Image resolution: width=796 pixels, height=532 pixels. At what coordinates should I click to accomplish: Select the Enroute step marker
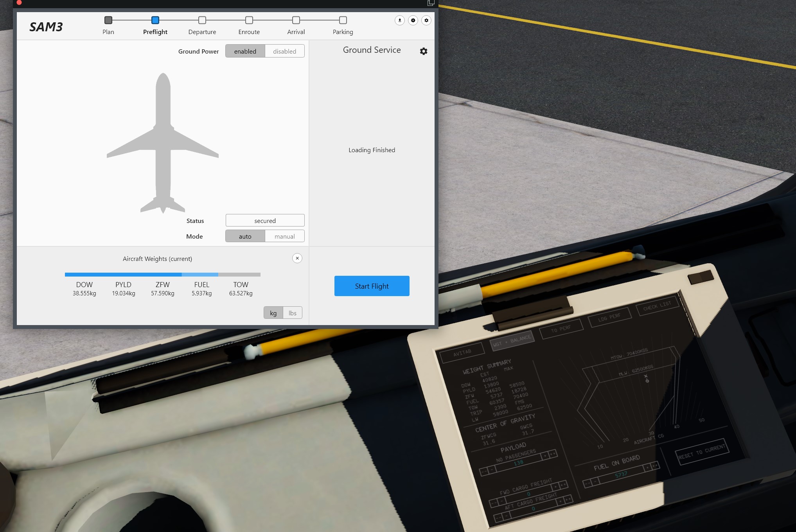tap(249, 20)
